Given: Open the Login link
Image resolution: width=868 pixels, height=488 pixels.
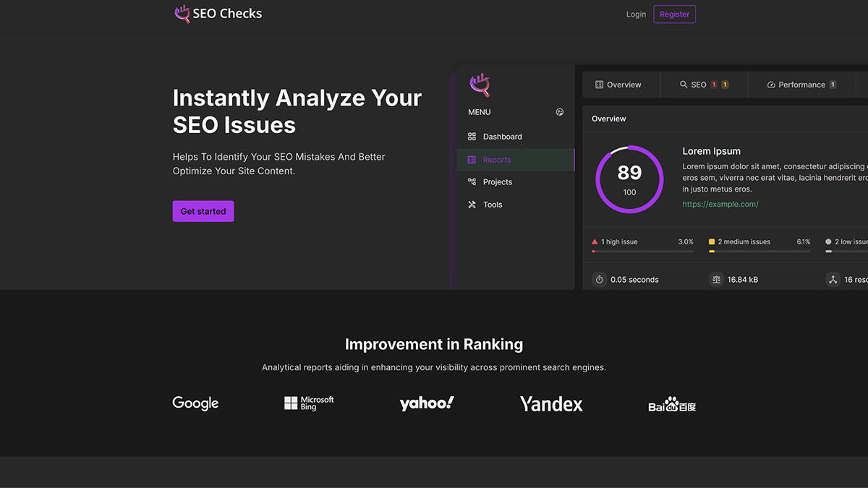Looking at the screenshot, I should (x=636, y=14).
